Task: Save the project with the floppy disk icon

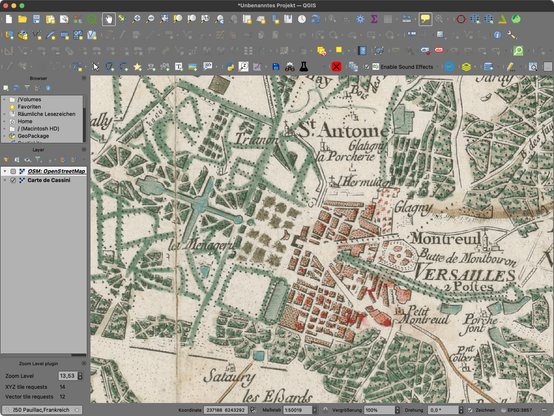Action: 36,19
